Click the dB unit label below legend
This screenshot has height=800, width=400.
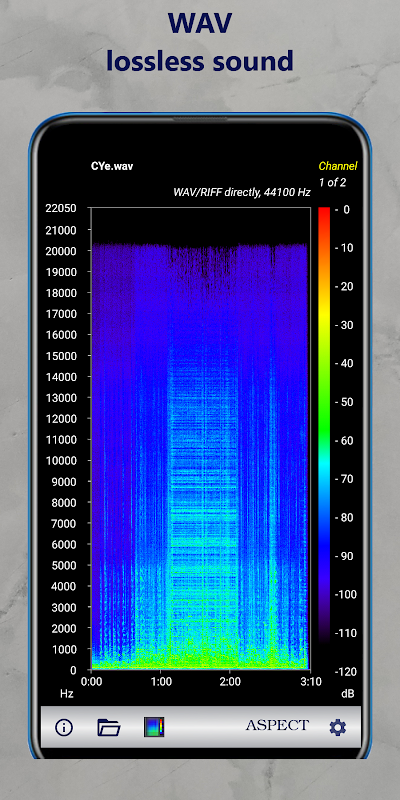(x=347, y=694)
